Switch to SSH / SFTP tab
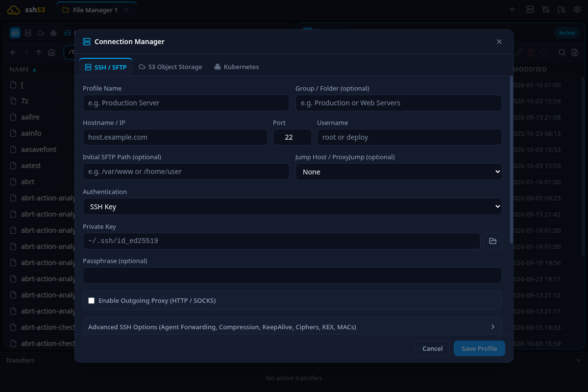This screenshot has height=392, width=588. pos(106,67)
